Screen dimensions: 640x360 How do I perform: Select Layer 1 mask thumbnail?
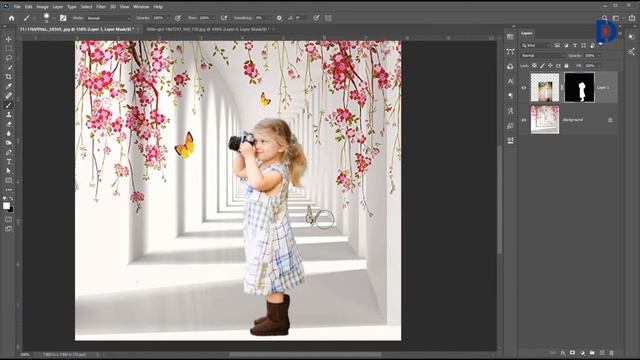580,87
